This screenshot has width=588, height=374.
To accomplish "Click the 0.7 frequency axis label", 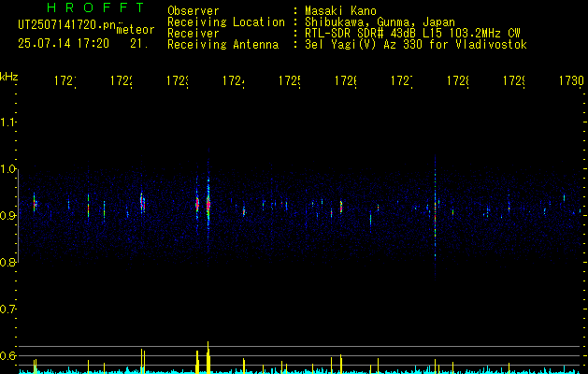I will click(x=7, y=309).
